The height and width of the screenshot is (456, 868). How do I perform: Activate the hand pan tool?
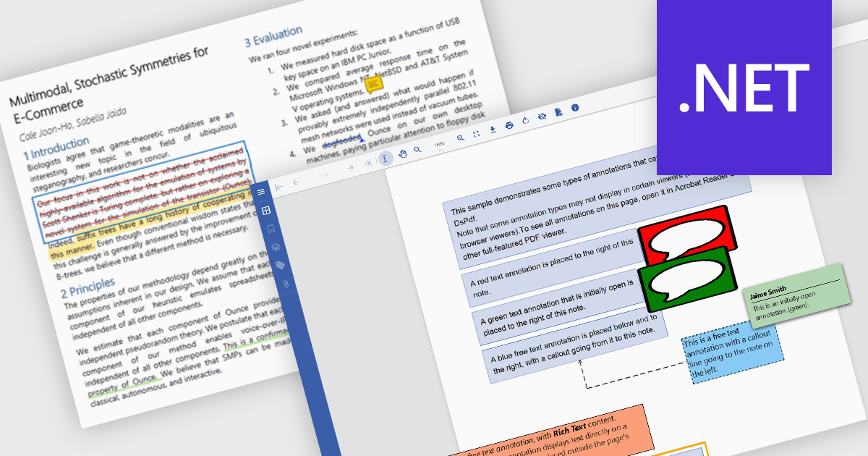[401, 154]
